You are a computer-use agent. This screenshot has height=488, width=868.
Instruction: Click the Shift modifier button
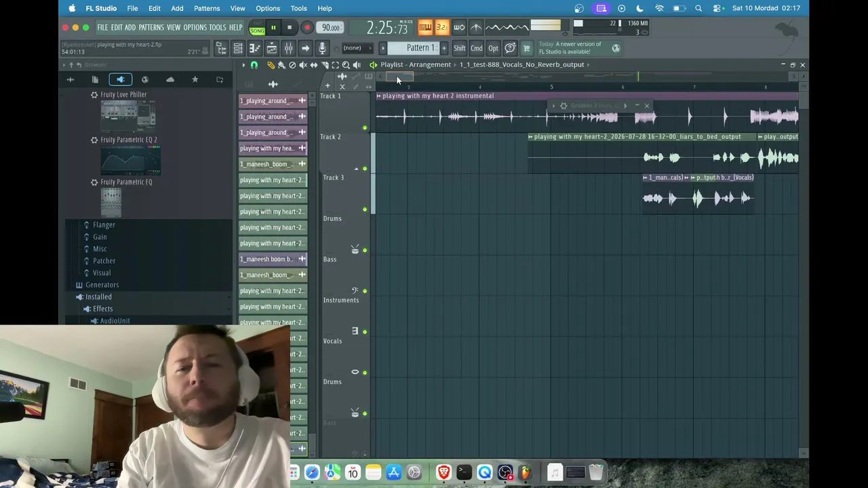(459, 48)
